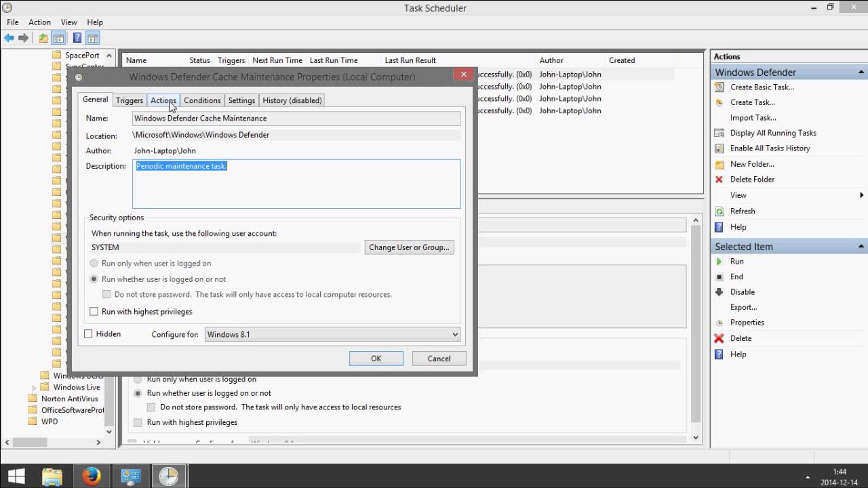Collapse the Windows Defender actions section
Image resolution: width=868 pixels, height=488 pixels.
[861, 73]
